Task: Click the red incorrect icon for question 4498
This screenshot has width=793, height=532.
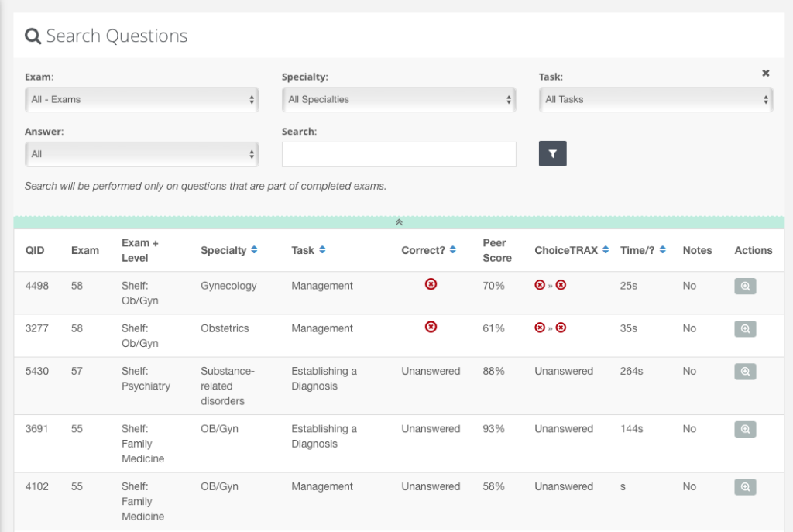Action: tap(431, 285)
